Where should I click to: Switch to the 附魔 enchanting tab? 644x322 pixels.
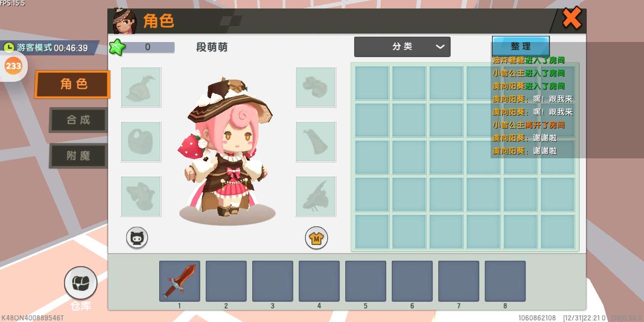click(78, 156)
